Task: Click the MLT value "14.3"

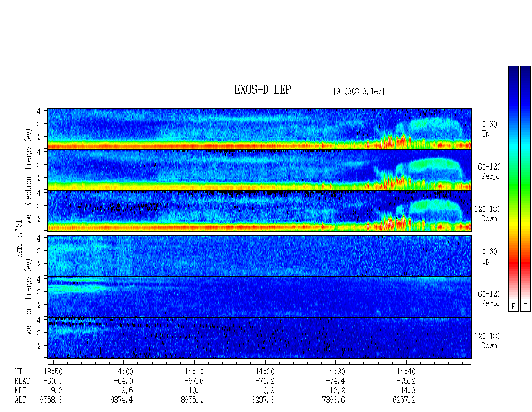Action: pyautogui.click(x=408, y=391)
